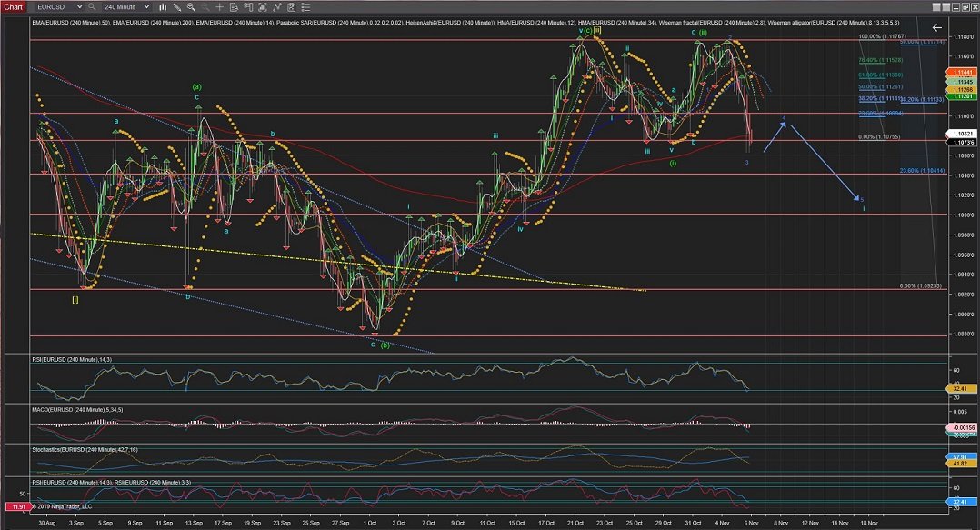Click the instrument lookup magnifier
Image resolution: width=980 pixels, height=530 pixels.
(x=91, y=8)
